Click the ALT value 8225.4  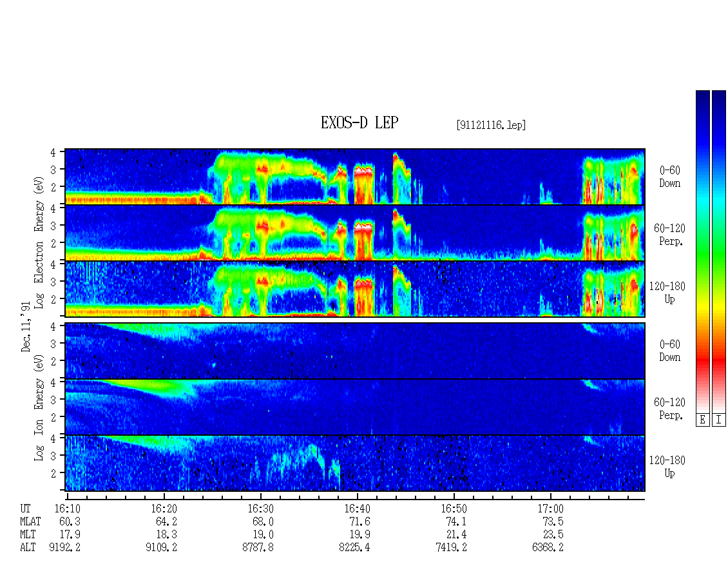(354, 548)
